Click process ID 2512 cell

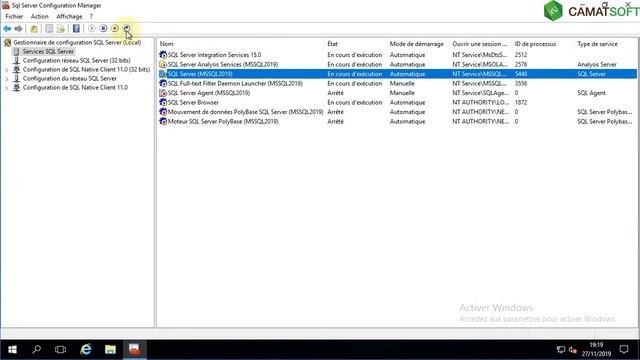(x=521, y=55)
